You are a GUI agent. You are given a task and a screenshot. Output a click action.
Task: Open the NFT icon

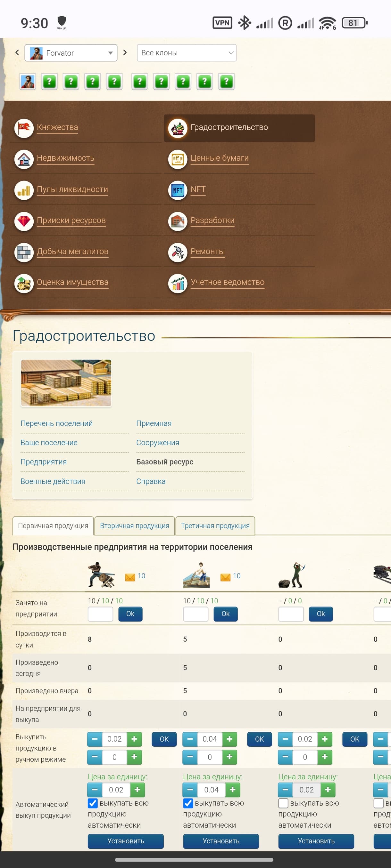[x=178, y=190]
